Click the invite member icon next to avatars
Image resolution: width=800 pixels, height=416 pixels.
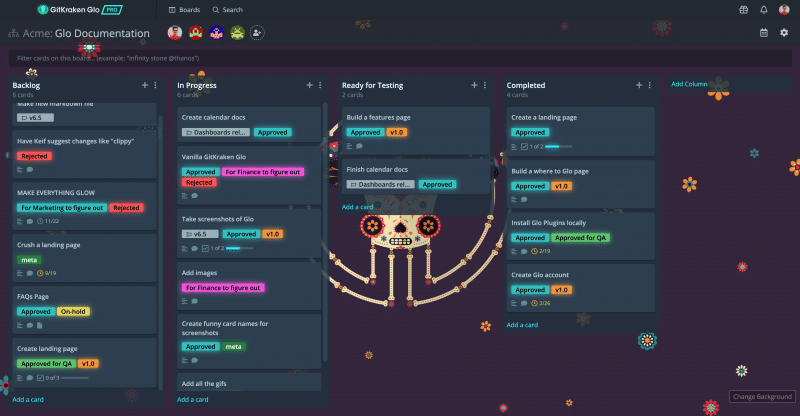(257, 33)
